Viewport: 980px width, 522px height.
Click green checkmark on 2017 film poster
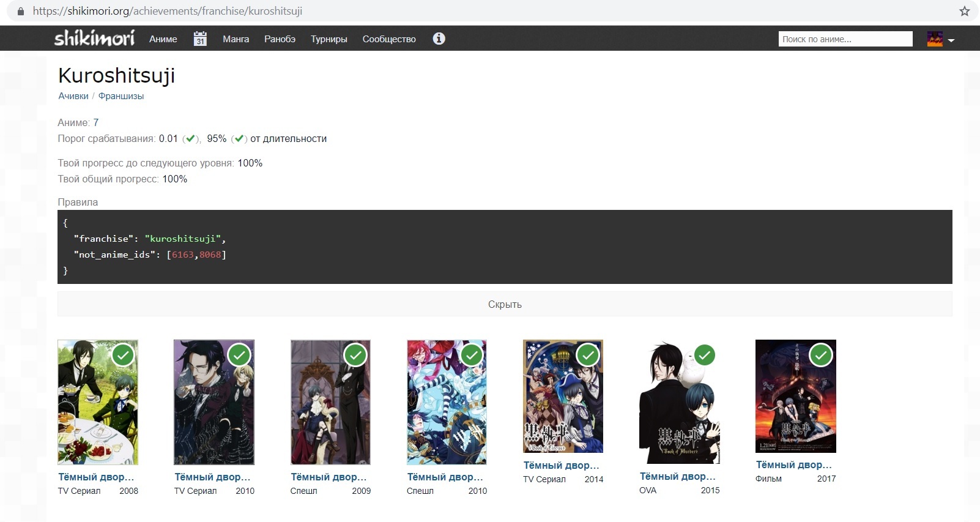(821, 355)
